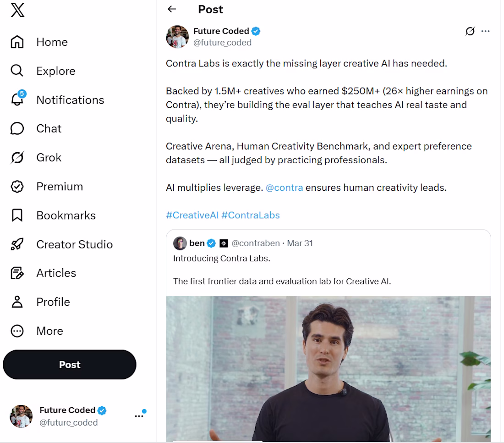Click the X logo icon
504x443 pixels.
pos(17,10)
